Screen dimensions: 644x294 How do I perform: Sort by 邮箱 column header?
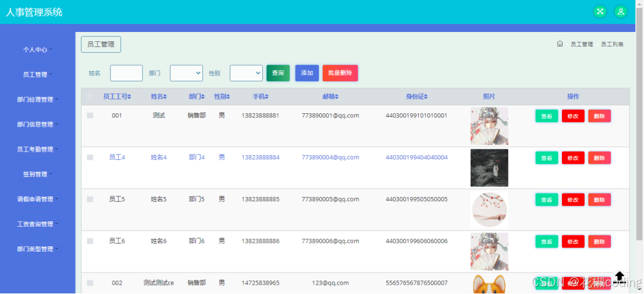coord(330,97)
